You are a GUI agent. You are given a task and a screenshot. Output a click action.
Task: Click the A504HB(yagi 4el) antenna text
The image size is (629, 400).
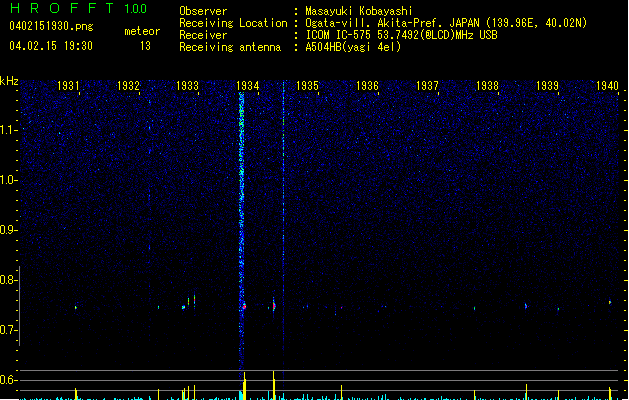pos(353,47)
